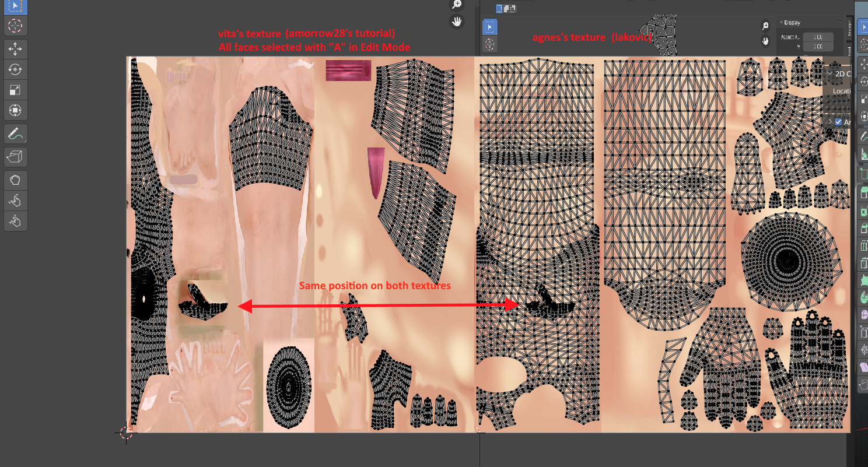Choose the Grab sculpt tool in left UV editor

[16, 180]
